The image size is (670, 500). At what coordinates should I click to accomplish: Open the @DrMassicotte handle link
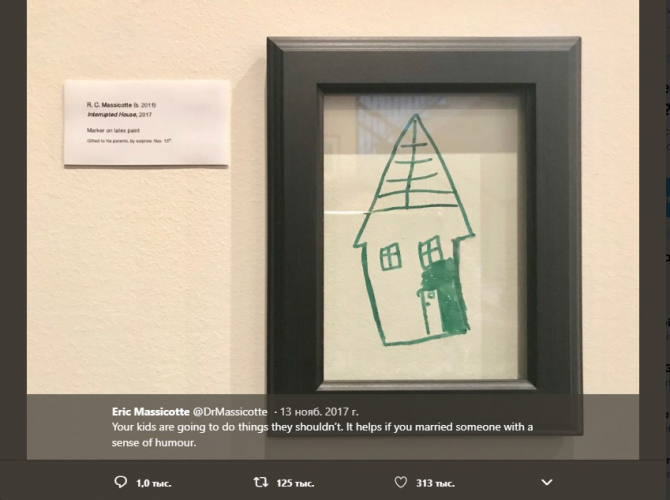[x=230, y=412]
